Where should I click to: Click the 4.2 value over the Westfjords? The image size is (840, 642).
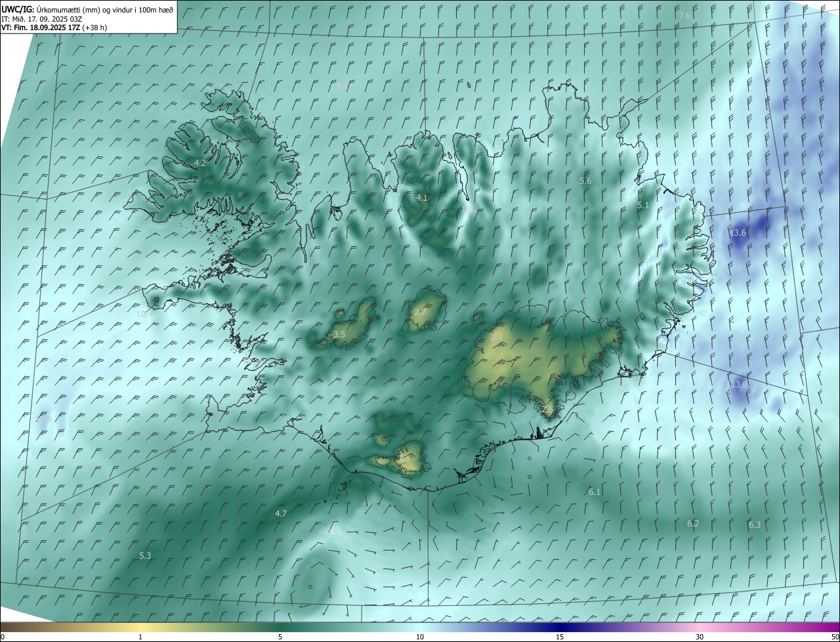pos(199,163)
